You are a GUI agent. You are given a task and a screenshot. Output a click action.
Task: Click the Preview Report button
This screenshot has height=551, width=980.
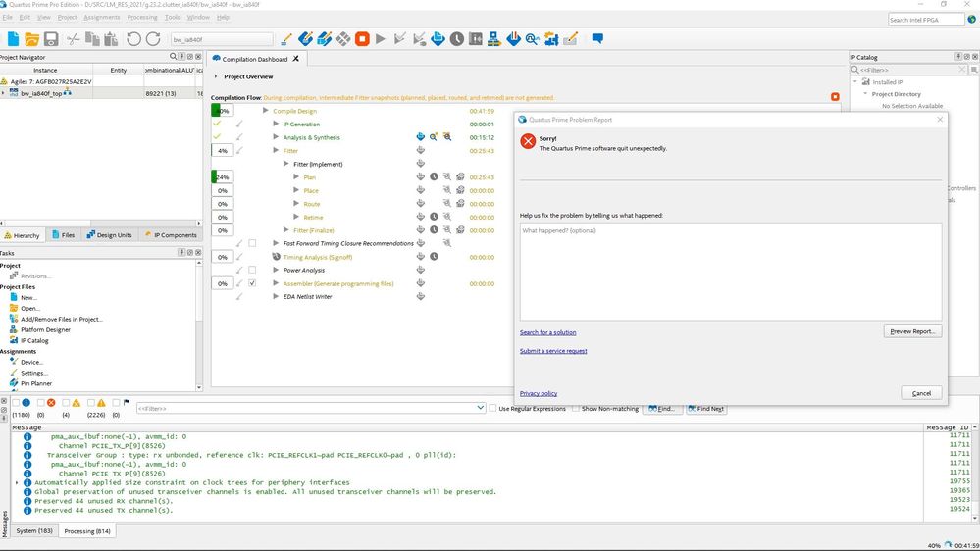click(x=912, y=331)
